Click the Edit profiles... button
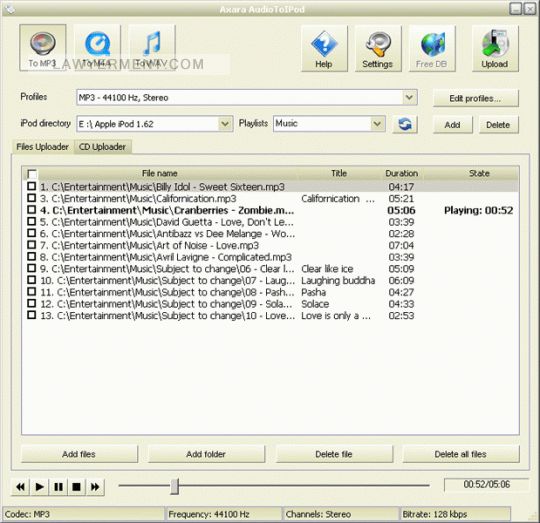This screenshot has width=540, height=523. (x=476, y=98)
